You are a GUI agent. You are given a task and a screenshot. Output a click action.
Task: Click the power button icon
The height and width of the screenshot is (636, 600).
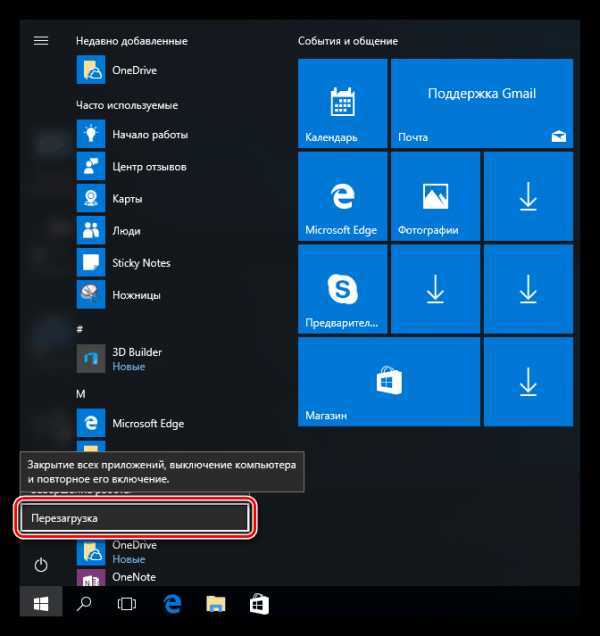point(41,565)
